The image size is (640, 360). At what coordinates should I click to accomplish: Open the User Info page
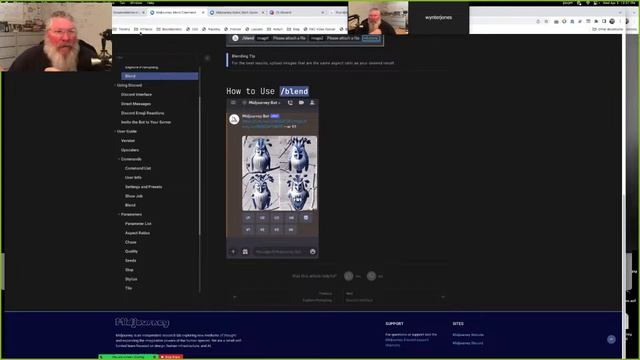[x=133, y=178]
